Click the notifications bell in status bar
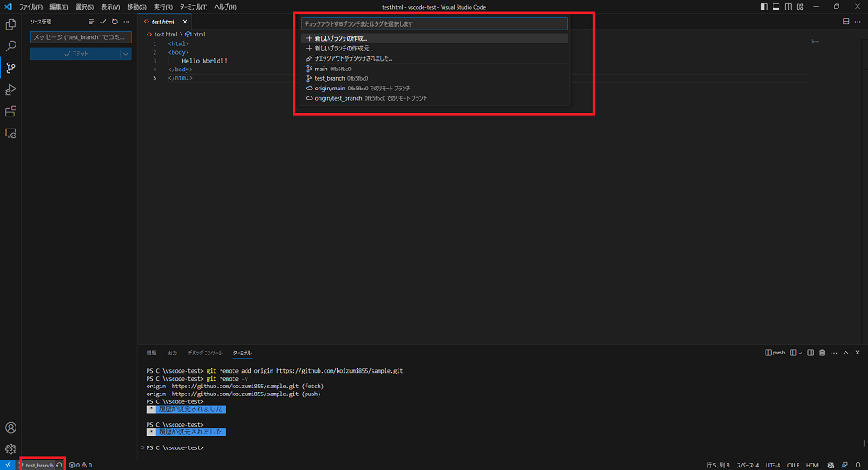This screenshot has height=470, width=868. coord(858,465)
